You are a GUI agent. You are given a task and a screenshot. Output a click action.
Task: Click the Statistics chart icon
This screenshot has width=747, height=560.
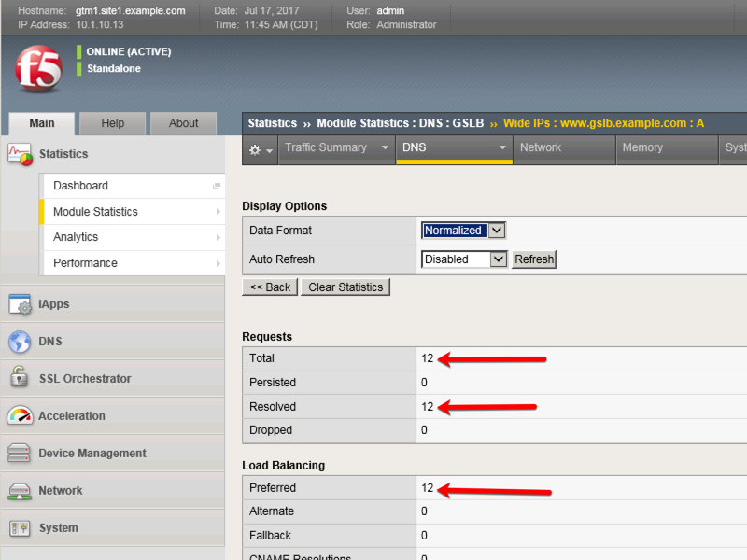tap(20, 154)
